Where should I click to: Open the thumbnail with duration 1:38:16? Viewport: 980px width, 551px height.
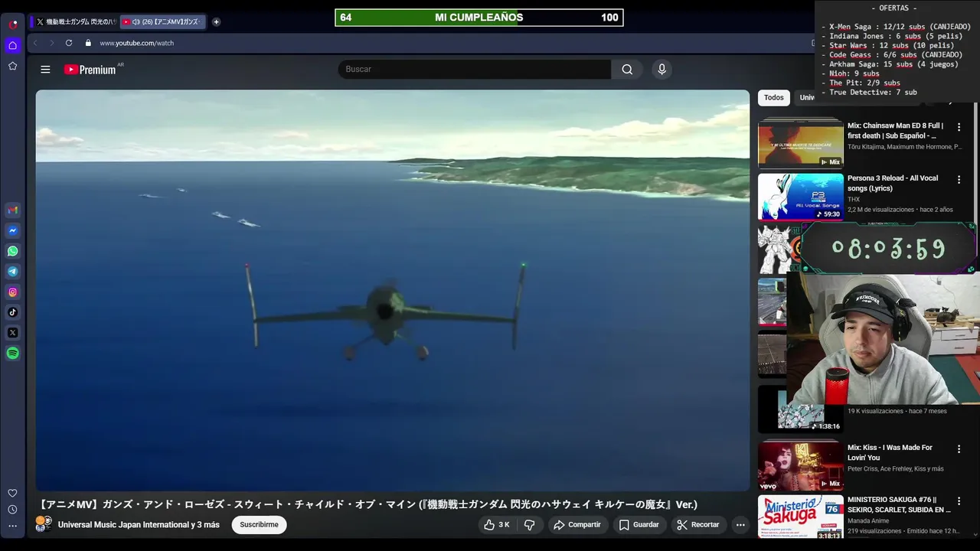coord(801,410)
